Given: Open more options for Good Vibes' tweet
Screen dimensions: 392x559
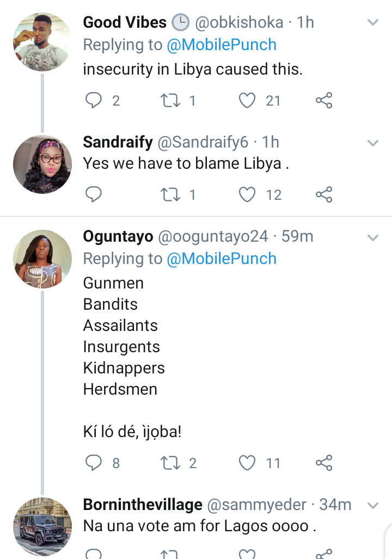Looking at the screenshot, I should (373, 22).
